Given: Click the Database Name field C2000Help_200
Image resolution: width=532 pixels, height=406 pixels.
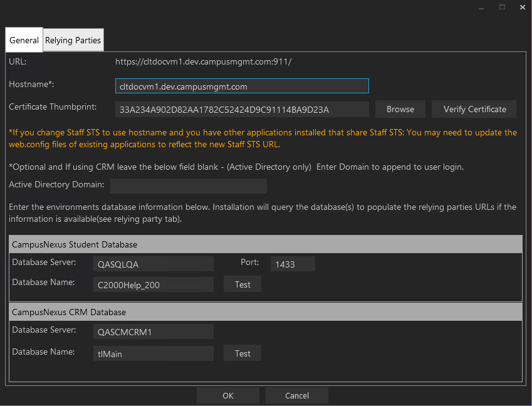Looking at the screenshot, I should pos(153,284).
